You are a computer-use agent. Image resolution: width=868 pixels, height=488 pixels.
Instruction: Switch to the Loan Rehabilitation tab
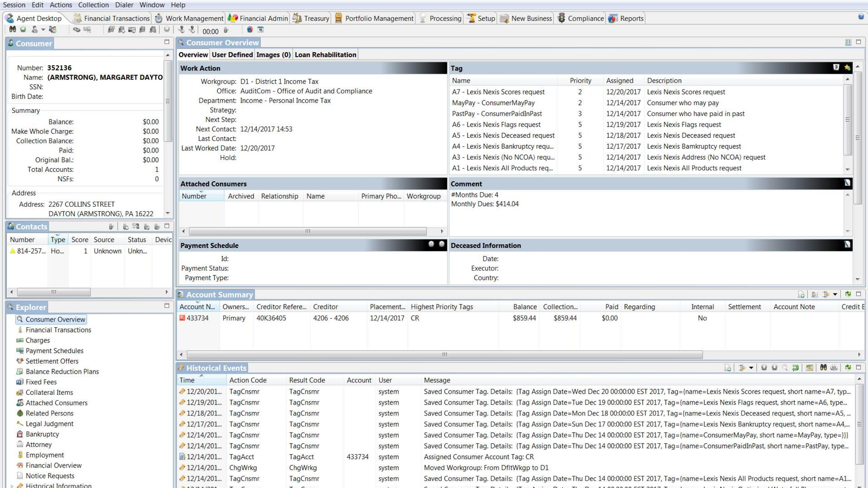pos(325,55)
